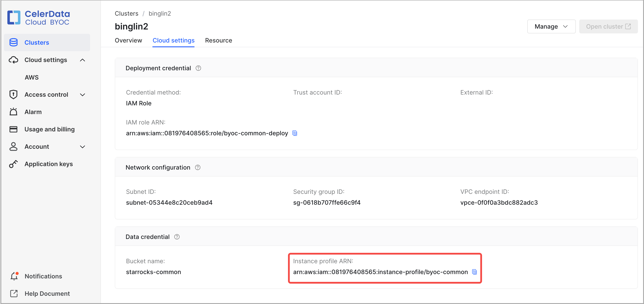Viewport: 644px width, 304px height.
Task: Click the Application keys key icon
Action: click(13, 164)
